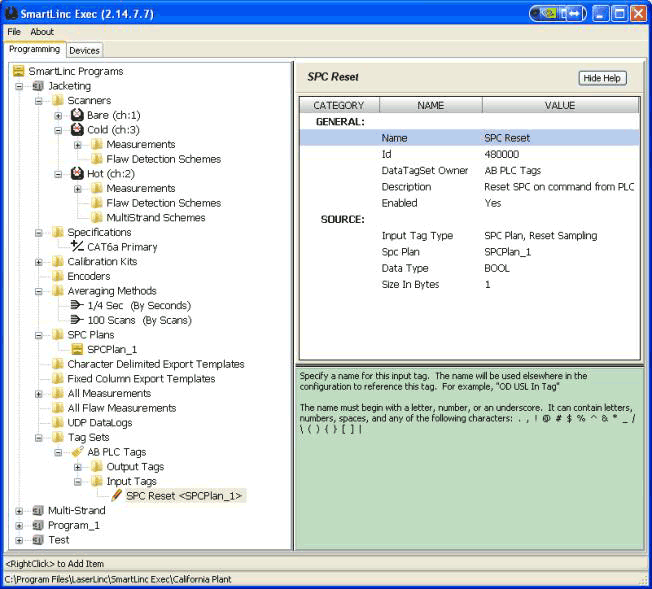Click the SPCPlan_1 plan icon
This screenshot has height=589, width=652.
[77, 350]
